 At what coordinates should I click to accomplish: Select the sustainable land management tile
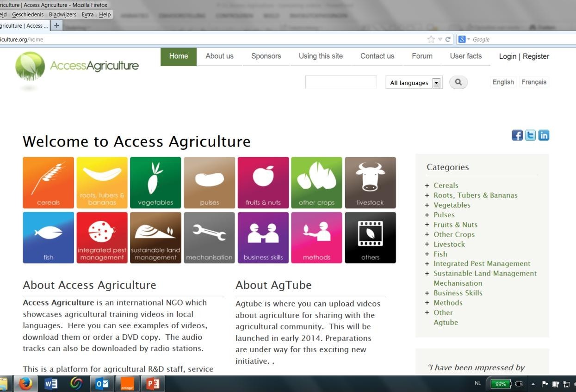point(155,238)
